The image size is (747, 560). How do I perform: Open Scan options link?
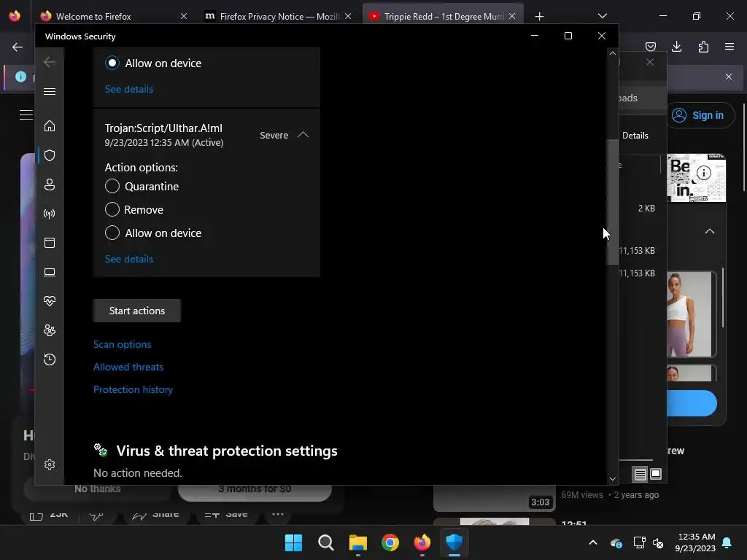click(122, 344)
